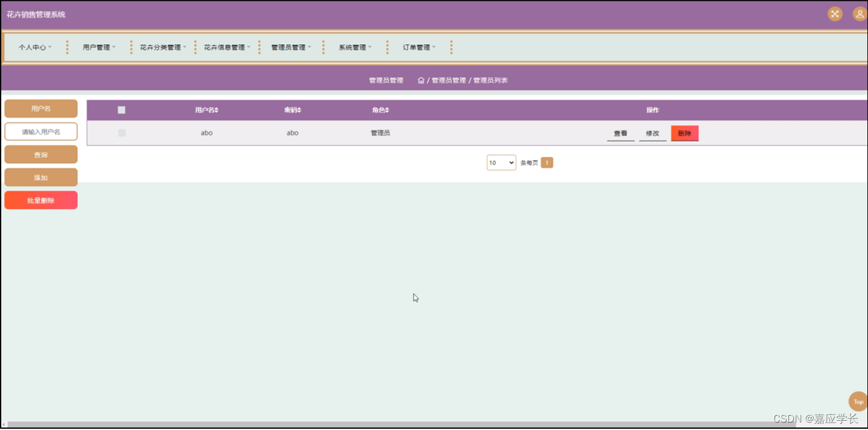Click the 条每页 text beside the page-size dropdown
Viewport: 868px width, 430px height.
(529, 163)
